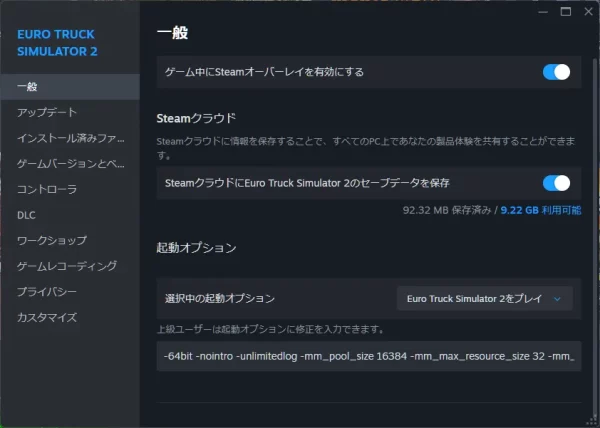Viewport: 600px width, 428px height.
Task: Click the window resize grip corner
Action: click(x=594, y=422)
